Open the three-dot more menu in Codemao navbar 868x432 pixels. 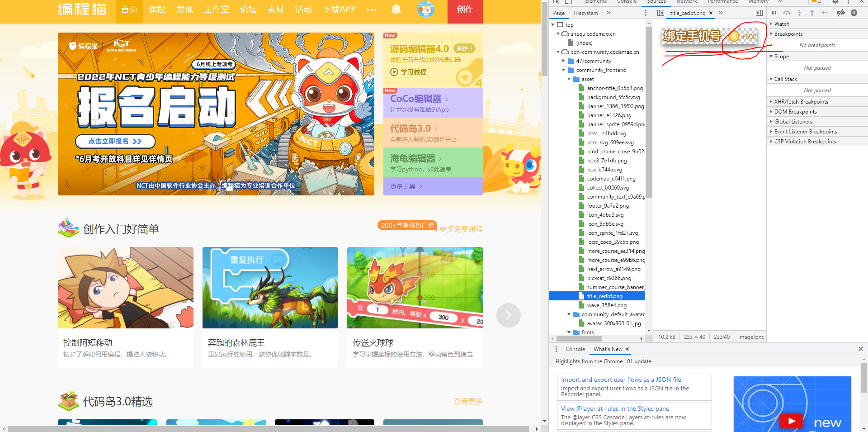coord(372,9)
